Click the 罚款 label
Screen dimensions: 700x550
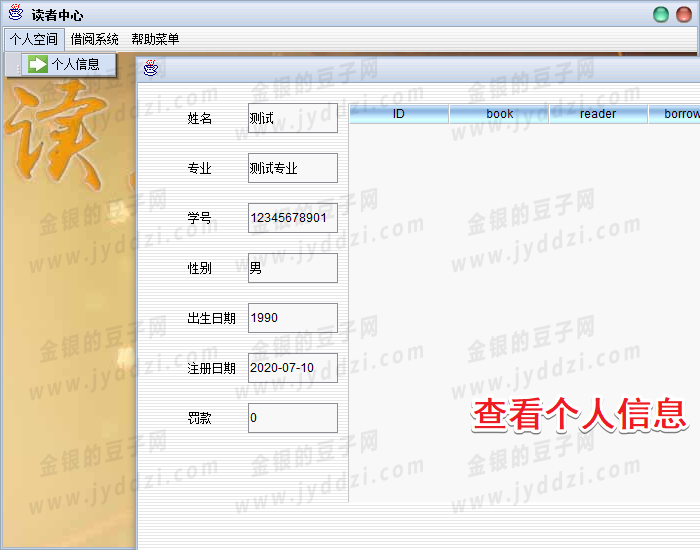200,418
